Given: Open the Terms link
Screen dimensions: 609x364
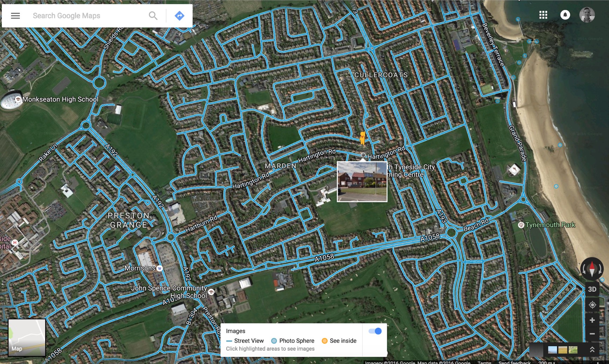Looking at the screenshot, I should (484, 362).
